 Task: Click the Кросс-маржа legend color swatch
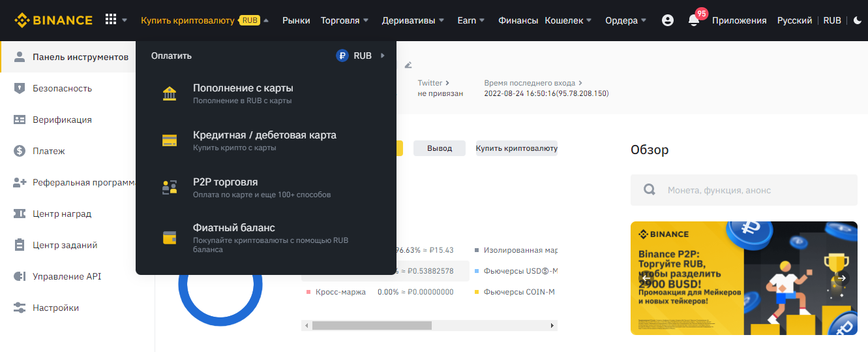click(x=308, y=292)
